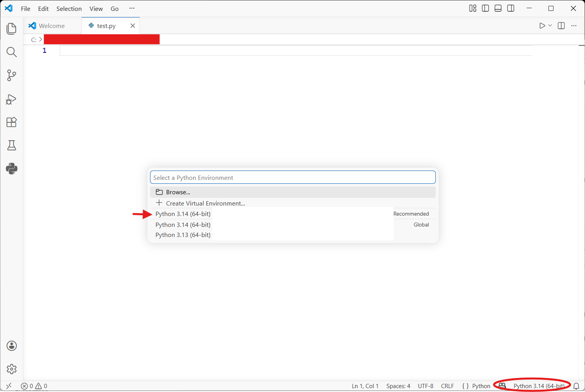Screen dimensions: 585x392
Task: Choose Create Virtual Environment option
Action: tap(205, 203)
